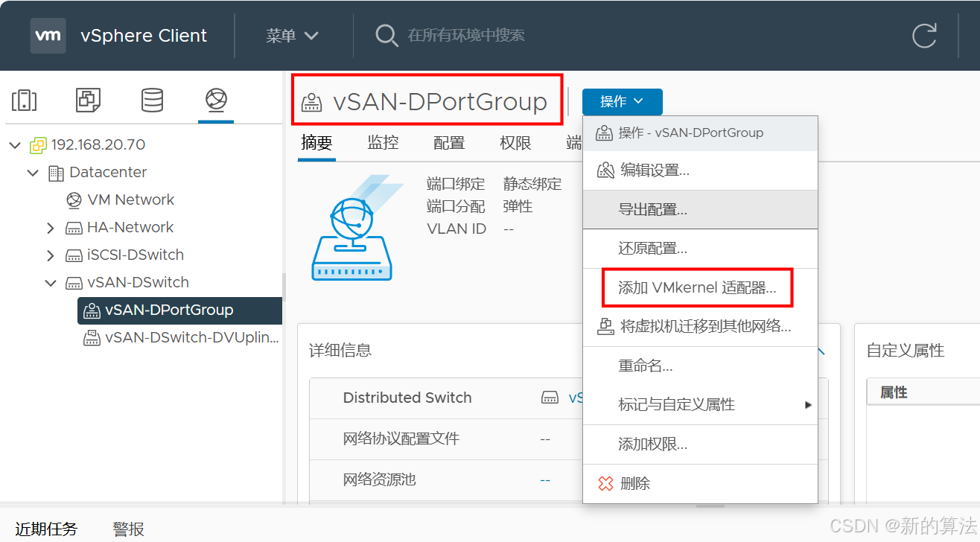Expand the HA-Network switch node
The width and height of the screenshot is (980, 542).
[x=51, y=228]
